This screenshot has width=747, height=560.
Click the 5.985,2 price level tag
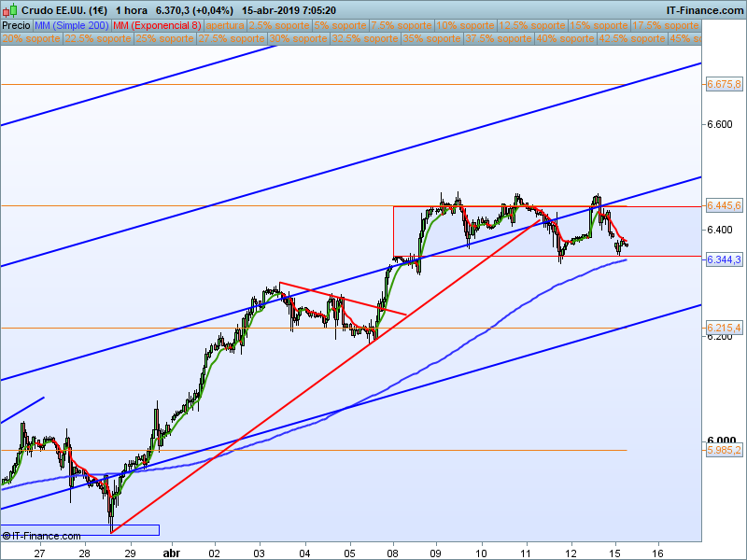[724, 450]
